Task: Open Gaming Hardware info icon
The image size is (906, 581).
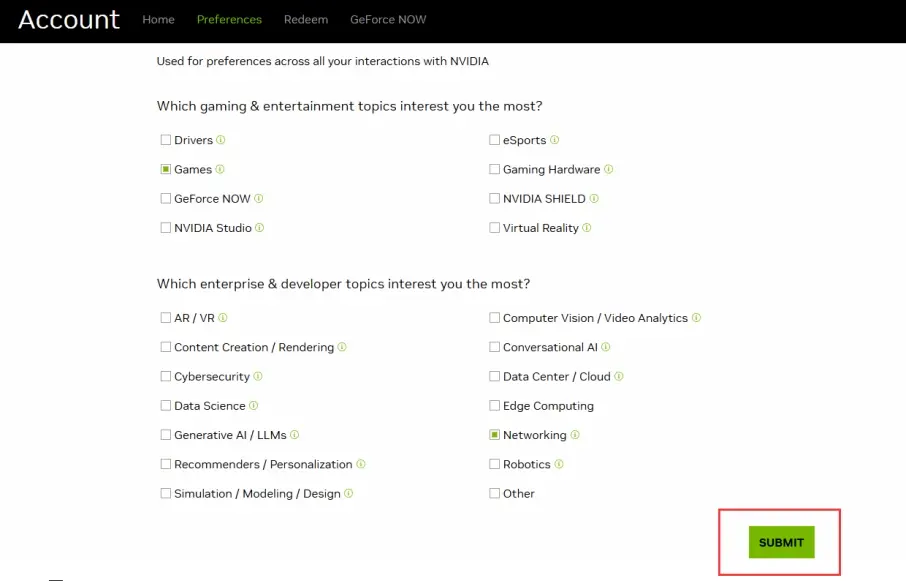Action: pyautogui.click(x=608, y=169)
